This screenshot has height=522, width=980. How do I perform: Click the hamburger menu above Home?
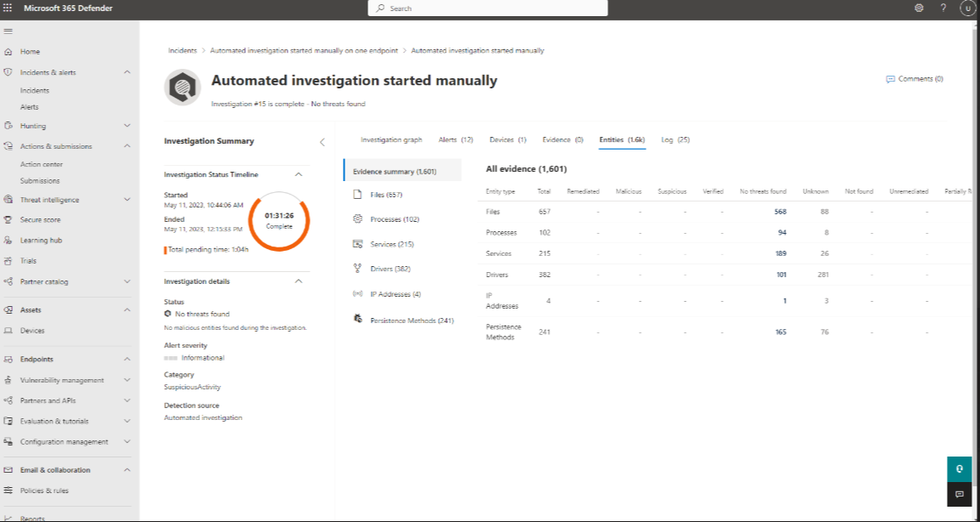[10, 31]
